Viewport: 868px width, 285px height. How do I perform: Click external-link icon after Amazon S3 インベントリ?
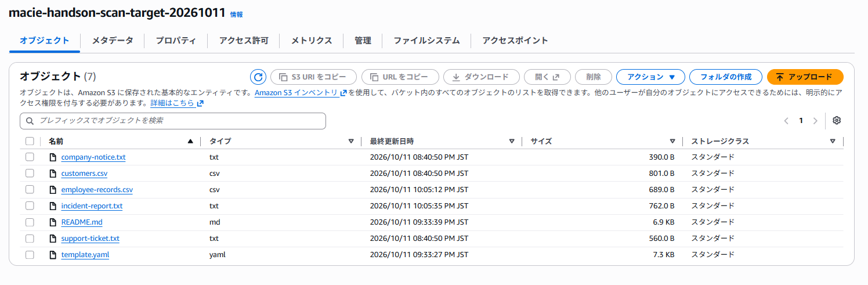click(x=343, y=93)
